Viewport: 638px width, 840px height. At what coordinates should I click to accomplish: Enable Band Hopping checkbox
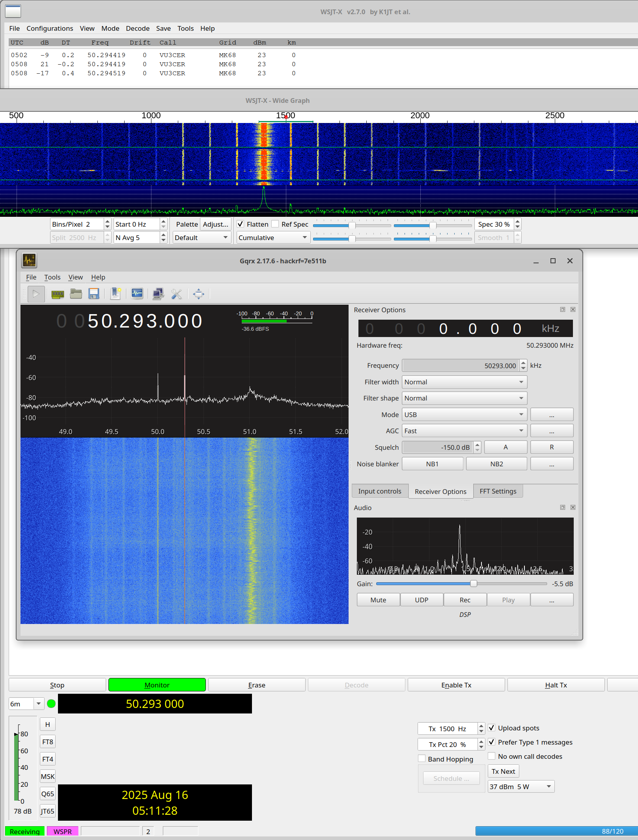pyautogui.click(x=422, y=759)
